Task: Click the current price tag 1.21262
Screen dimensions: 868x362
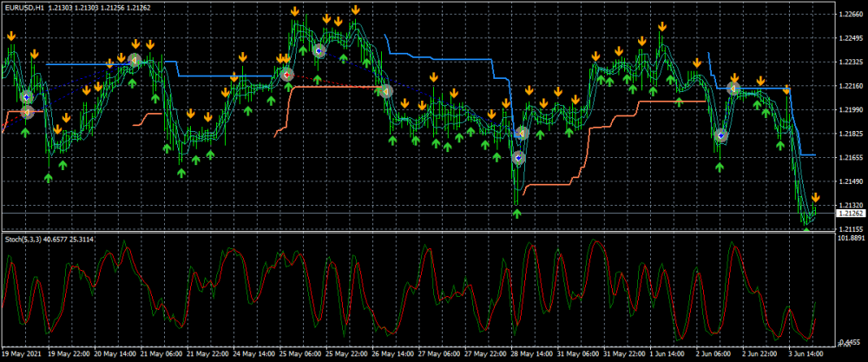Action: pyautogui.click(x=848, y=213)
